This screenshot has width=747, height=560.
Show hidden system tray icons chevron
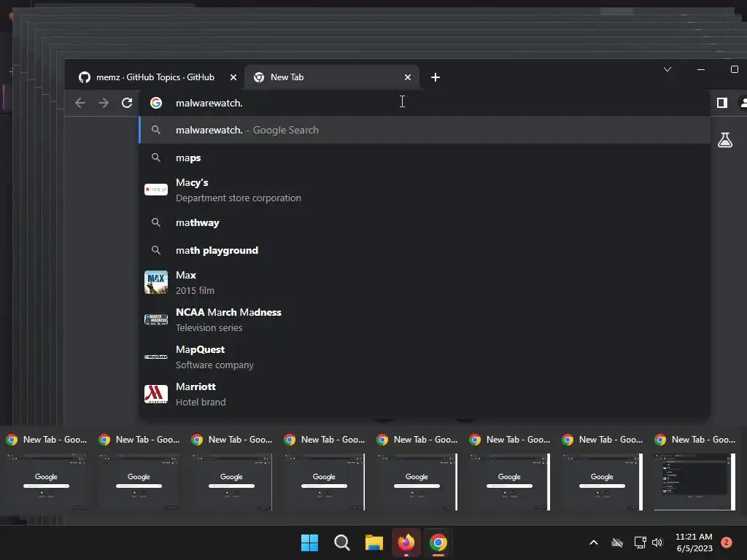(594, 542)
